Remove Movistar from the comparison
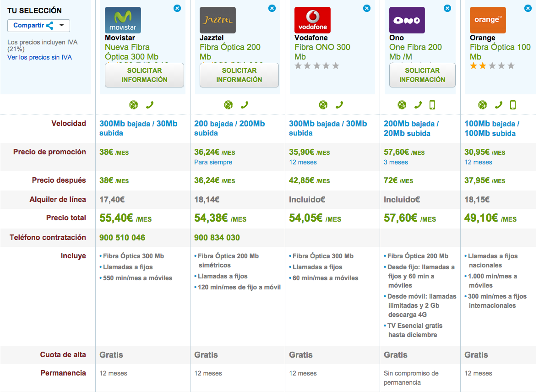The width and height of the screenshot is (539, 392). 177,8
